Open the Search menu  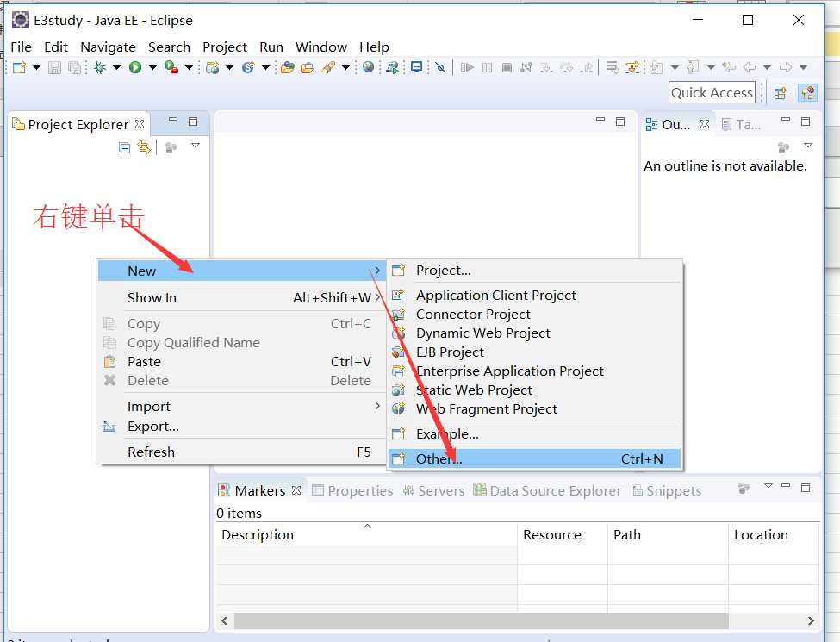point(169,47)
